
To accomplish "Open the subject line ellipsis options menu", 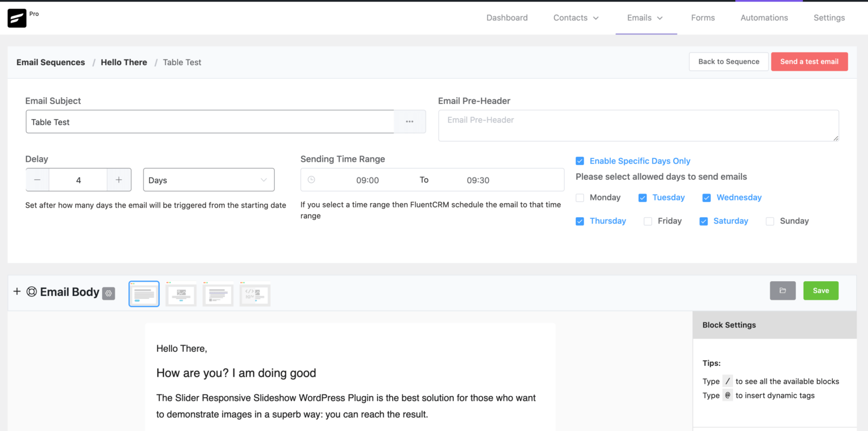I will click(x=410, y=122).
